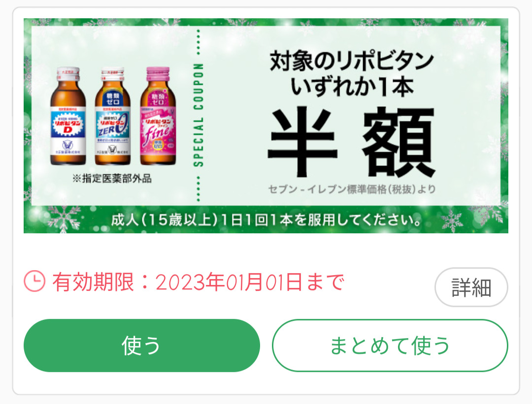Click the いずれか1本 text line
This screenshot has height=404, width=532.
(x=352, y=87)
